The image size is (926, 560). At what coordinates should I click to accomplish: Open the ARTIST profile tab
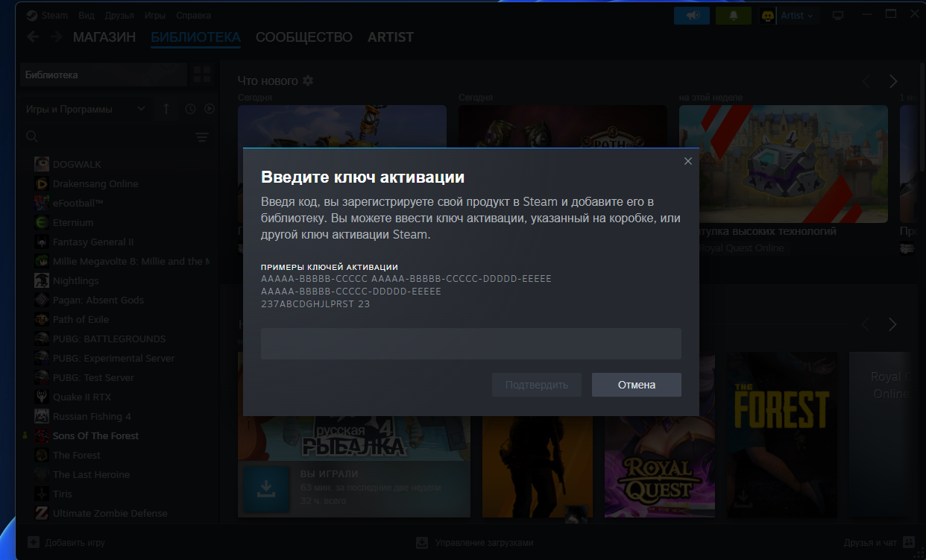pos(391,37)
